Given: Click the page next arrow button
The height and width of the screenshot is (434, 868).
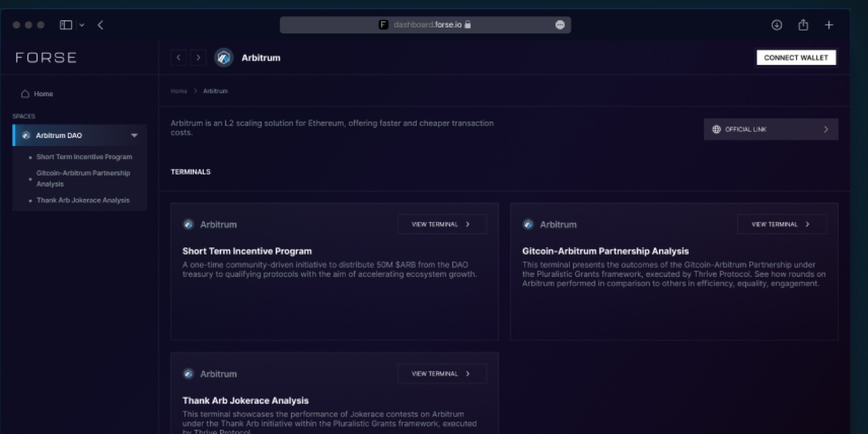Looking at the screenshot, I should 198,58.
